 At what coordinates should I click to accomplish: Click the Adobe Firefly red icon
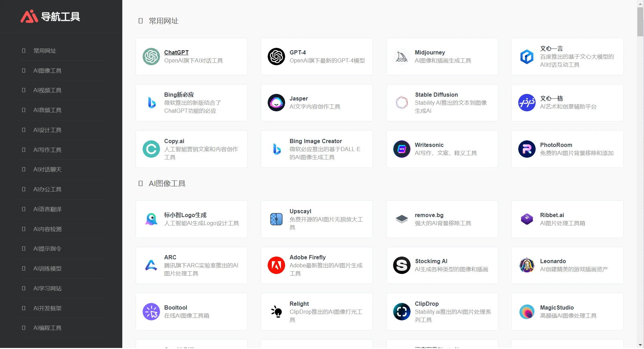(x=276, y=265)
